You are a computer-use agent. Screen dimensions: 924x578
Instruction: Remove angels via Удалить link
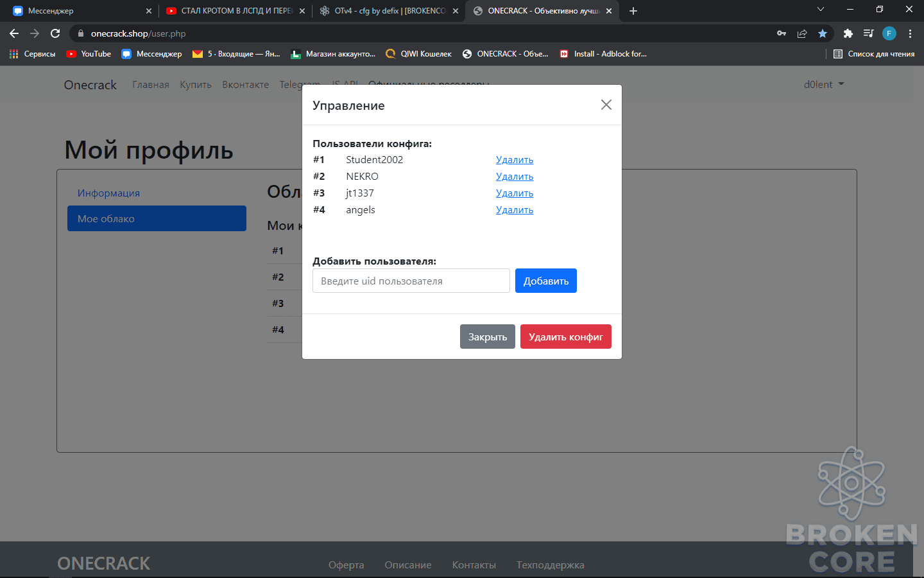[515, 210]
